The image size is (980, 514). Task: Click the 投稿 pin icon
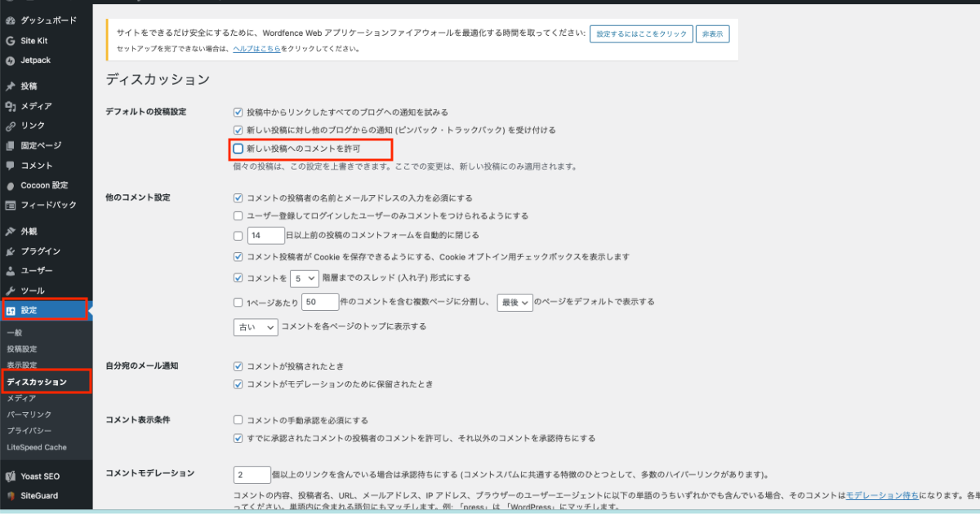tap(11, 86)
